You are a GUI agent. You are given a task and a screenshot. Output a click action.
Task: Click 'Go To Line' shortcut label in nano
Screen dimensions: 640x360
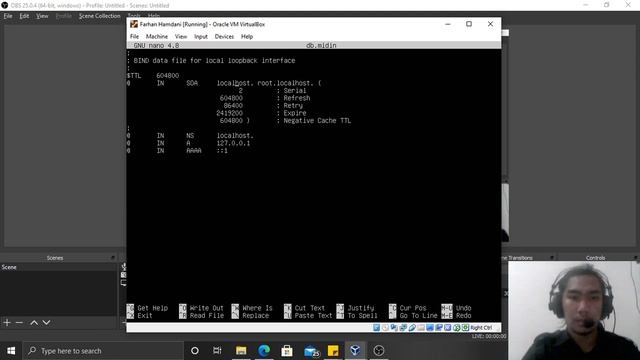tap(418, 316)
